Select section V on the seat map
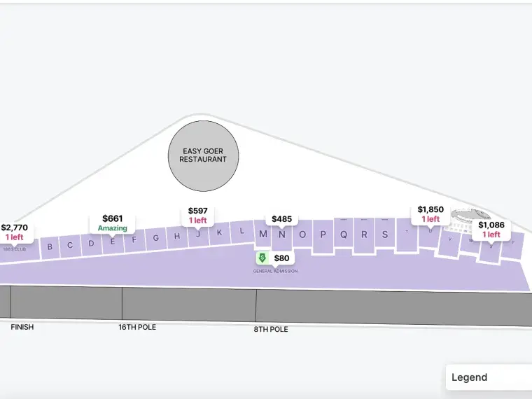The width and height of the screenshot is (532, 399). coord(449,241)
